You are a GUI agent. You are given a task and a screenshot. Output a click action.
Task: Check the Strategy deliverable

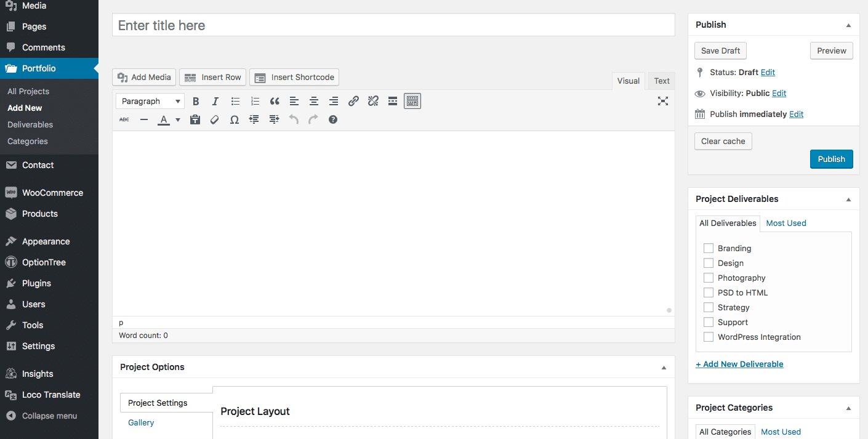(x=709, y=307)
